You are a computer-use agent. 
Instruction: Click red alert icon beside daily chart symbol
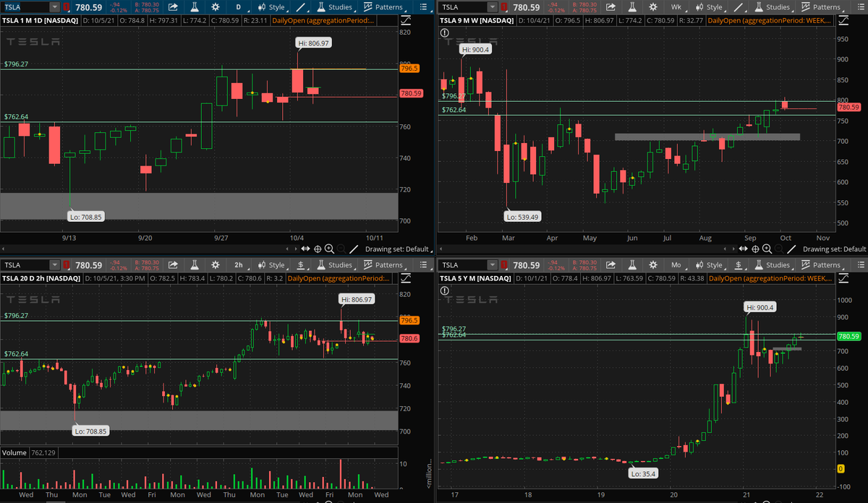point(68,7)
